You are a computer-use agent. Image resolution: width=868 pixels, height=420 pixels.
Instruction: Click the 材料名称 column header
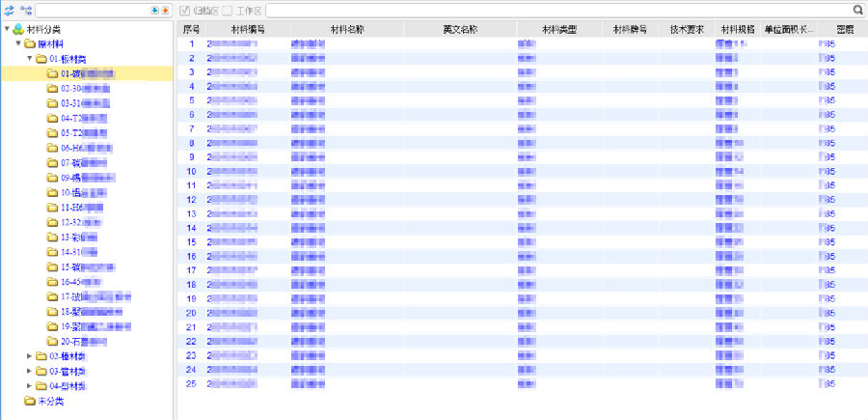click(x=346, y=29)
